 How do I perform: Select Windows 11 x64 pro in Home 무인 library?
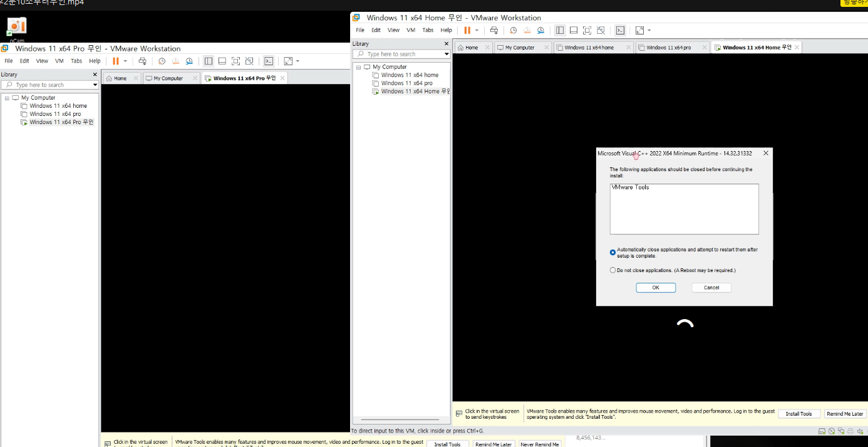tap(402, 83)
